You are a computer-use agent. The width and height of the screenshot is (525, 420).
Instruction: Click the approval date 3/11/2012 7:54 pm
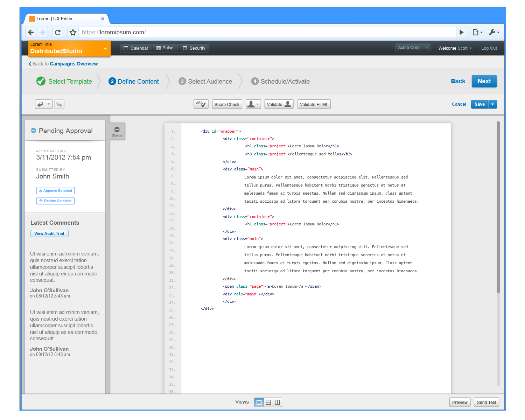coord(63,157)
